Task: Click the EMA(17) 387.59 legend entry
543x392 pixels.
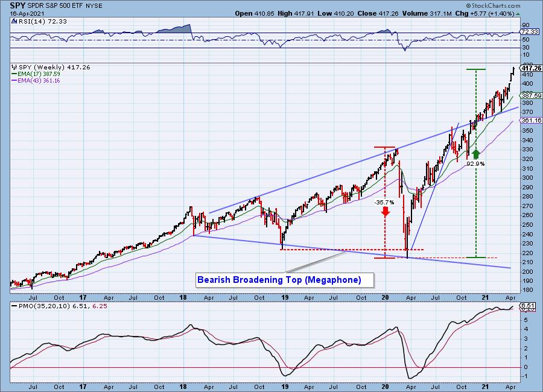Action: tap(39, 74)
